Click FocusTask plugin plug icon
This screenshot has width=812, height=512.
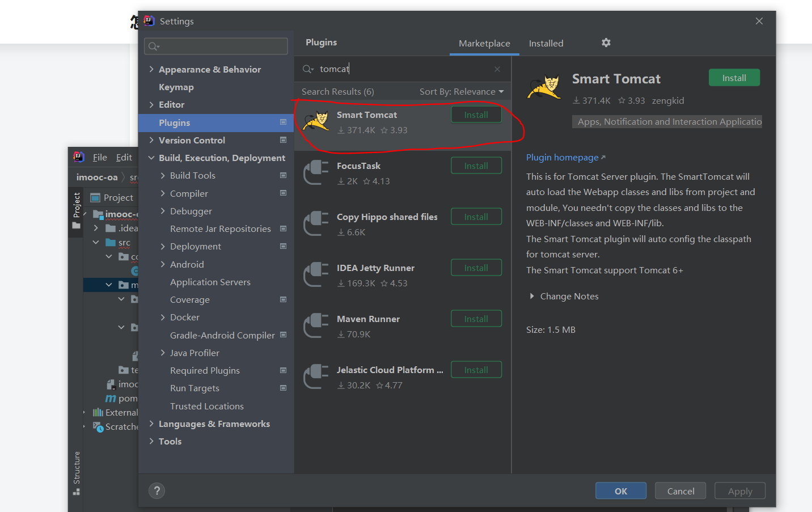click(316, 173)
